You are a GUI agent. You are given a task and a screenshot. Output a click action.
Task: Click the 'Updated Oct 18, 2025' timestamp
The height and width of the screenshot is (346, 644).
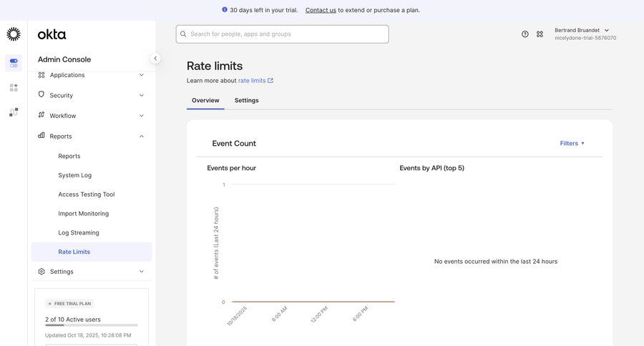[88, 335]
